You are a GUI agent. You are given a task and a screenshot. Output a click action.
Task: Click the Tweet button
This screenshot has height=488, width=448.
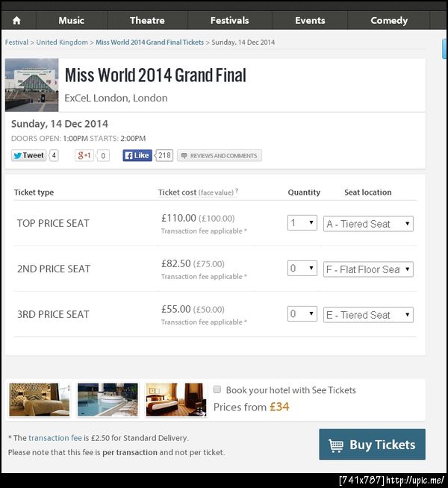pyautogui.click(x=28, y=155)
